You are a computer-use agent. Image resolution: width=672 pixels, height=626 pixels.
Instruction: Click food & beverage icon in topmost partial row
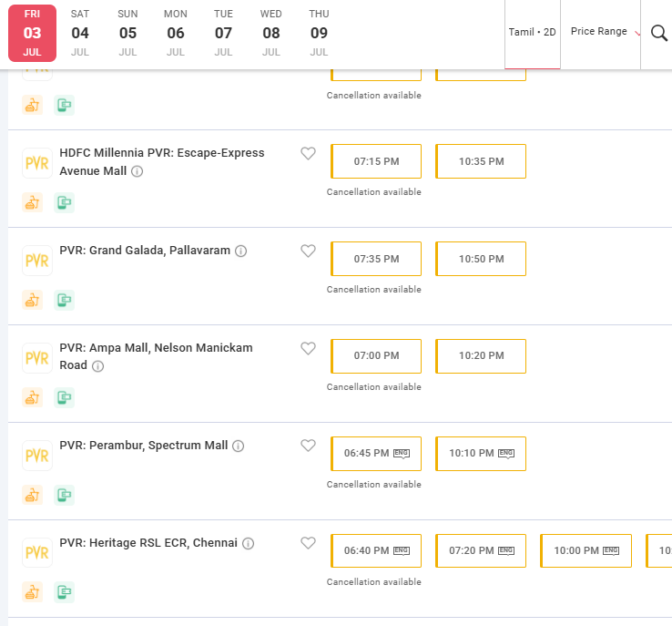tap(33, 105)
